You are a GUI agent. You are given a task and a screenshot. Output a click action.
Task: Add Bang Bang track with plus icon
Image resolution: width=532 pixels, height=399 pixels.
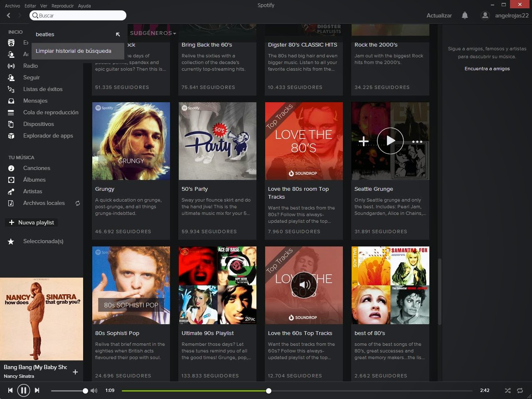75,372
